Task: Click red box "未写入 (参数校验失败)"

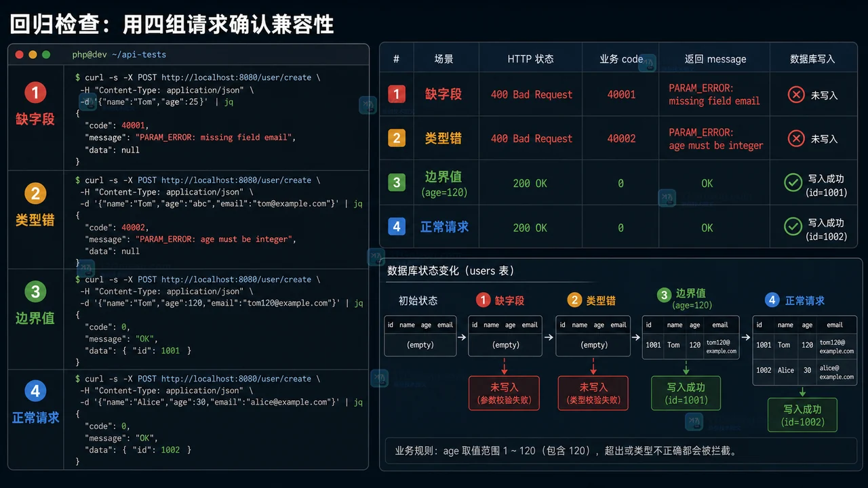Action: pyautogui.click(x=504, y=394)
